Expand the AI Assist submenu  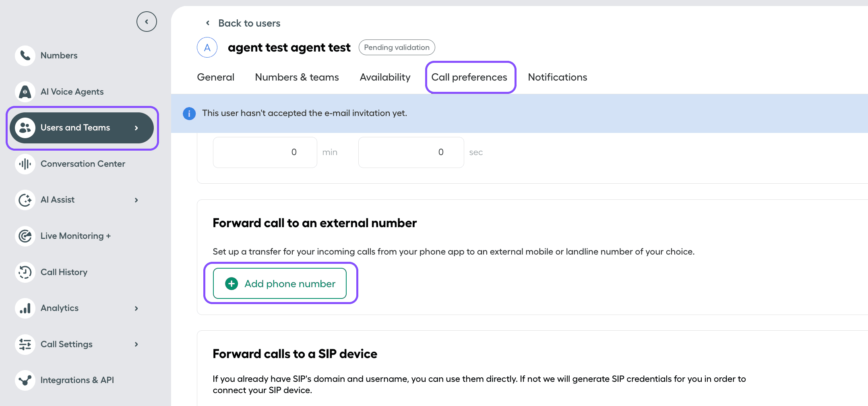[136, 200]
